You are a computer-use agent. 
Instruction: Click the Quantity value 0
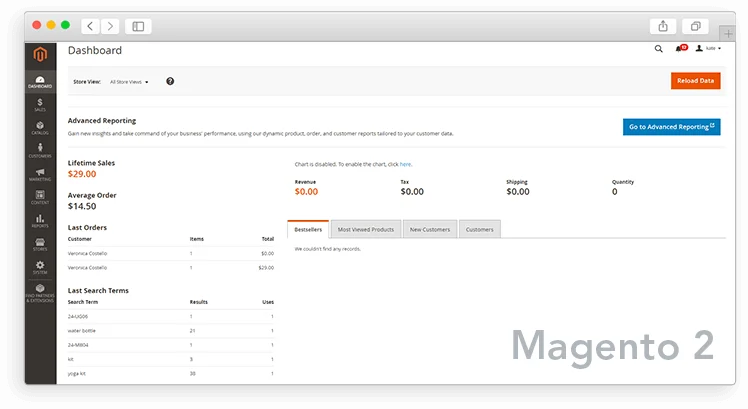pyautogui.click(x=614, y=192)
